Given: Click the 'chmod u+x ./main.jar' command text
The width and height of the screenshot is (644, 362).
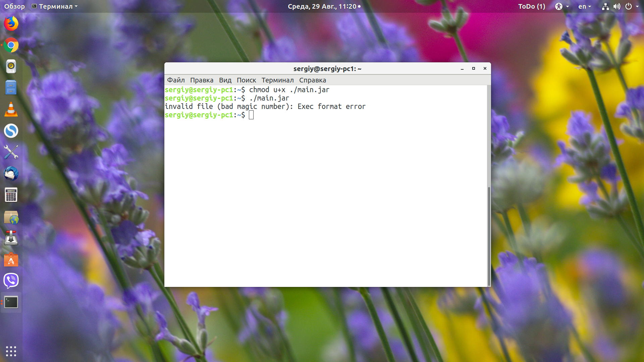Looking at the screenshot, I should pyautogui.click(x=289, y=90).
